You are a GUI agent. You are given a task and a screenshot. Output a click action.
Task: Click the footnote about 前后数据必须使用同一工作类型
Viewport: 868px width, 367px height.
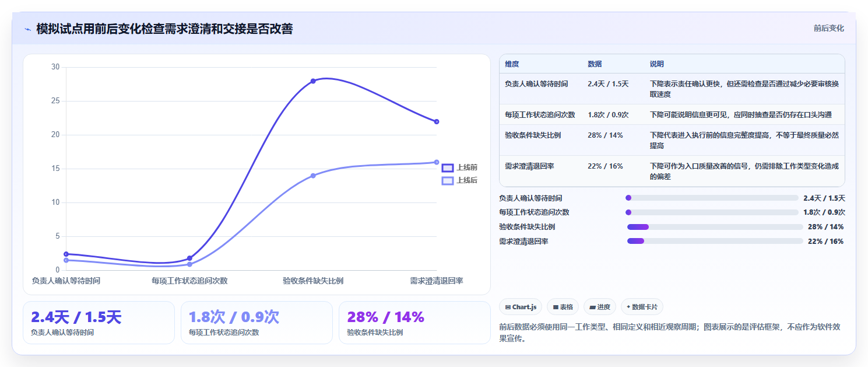669,333
